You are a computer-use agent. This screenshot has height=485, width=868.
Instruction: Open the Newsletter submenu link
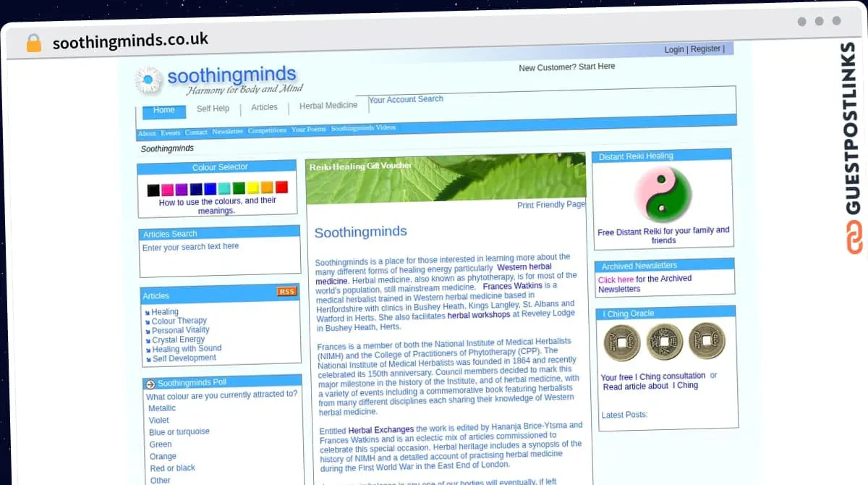pos(227,132)
